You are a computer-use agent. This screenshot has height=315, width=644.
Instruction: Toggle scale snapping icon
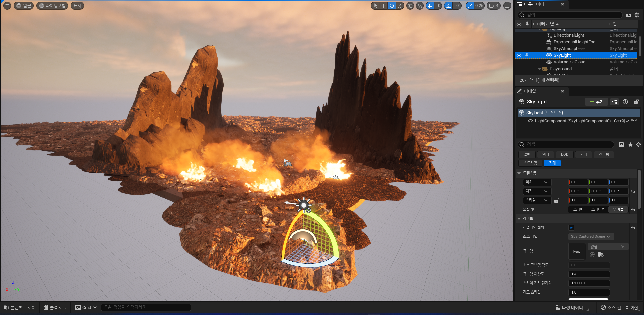coord(470,6)
